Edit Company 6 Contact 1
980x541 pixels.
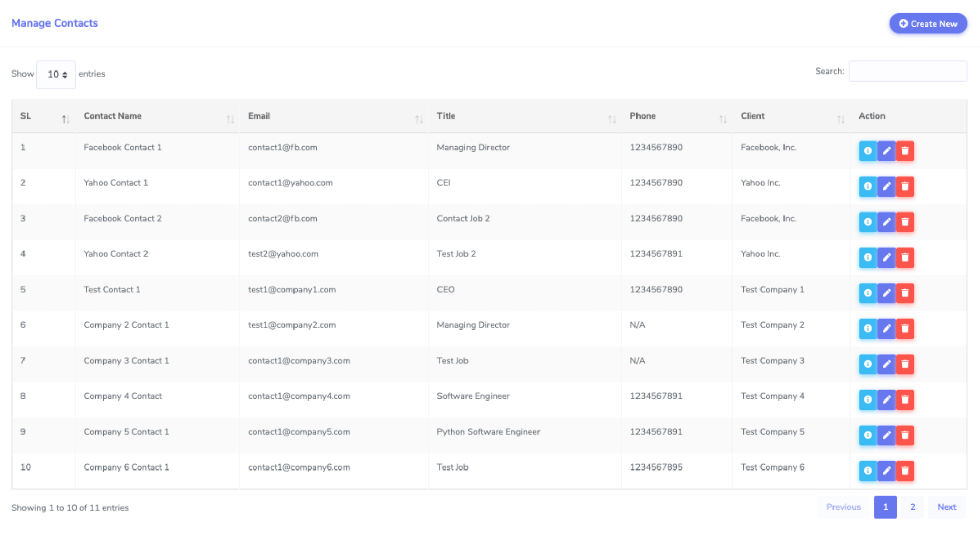887,471
